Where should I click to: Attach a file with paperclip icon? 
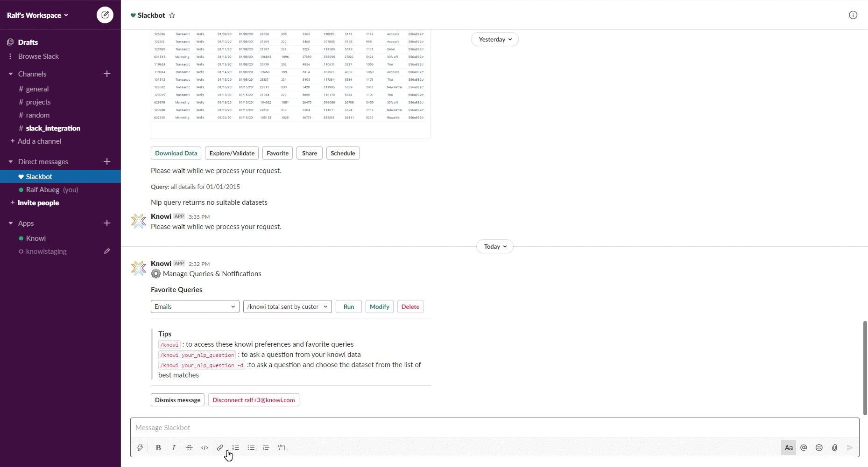click(834, 447)
